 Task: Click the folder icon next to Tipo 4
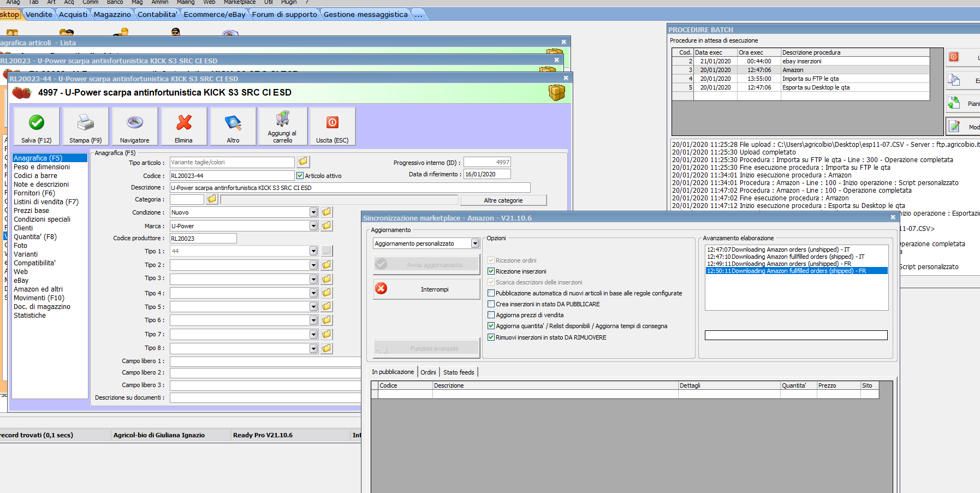326,293
